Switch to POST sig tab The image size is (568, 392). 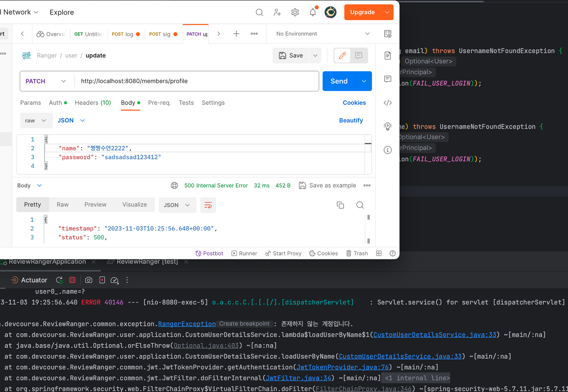coord(163,34)
